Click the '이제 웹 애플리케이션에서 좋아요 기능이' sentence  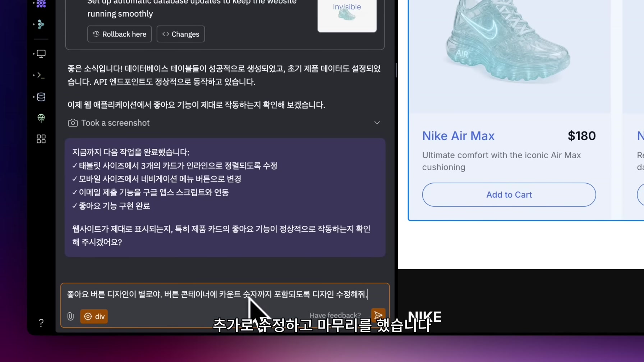[196, 105]
